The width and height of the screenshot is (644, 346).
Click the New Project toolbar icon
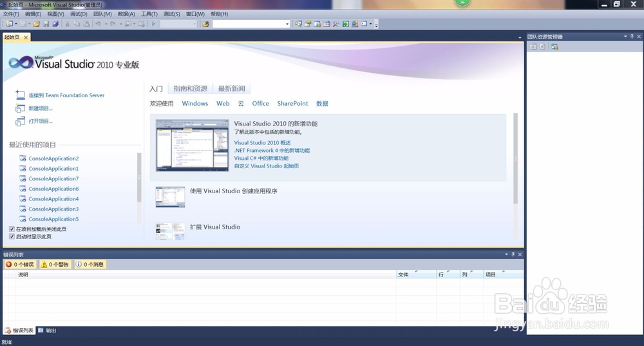coord(10,24)
